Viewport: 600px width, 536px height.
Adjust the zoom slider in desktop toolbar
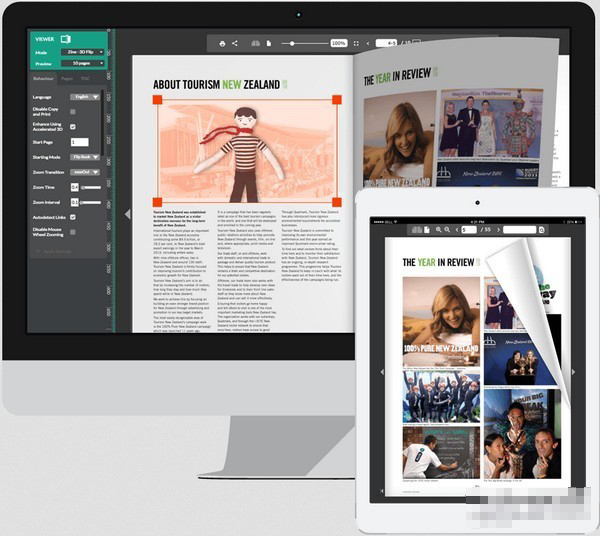(305, 44)
